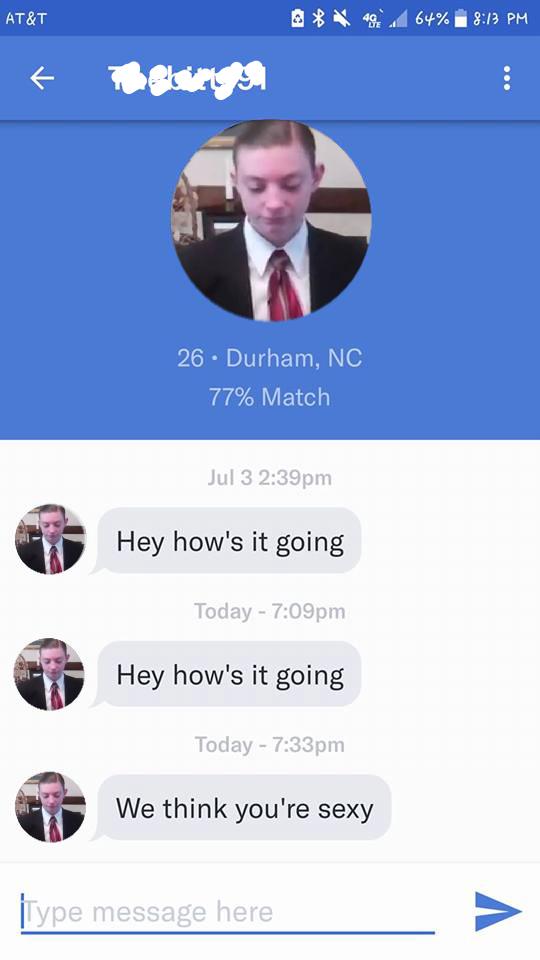Tap the We think you're sexy message
The image size is (540, 960).
click(244, 808)
